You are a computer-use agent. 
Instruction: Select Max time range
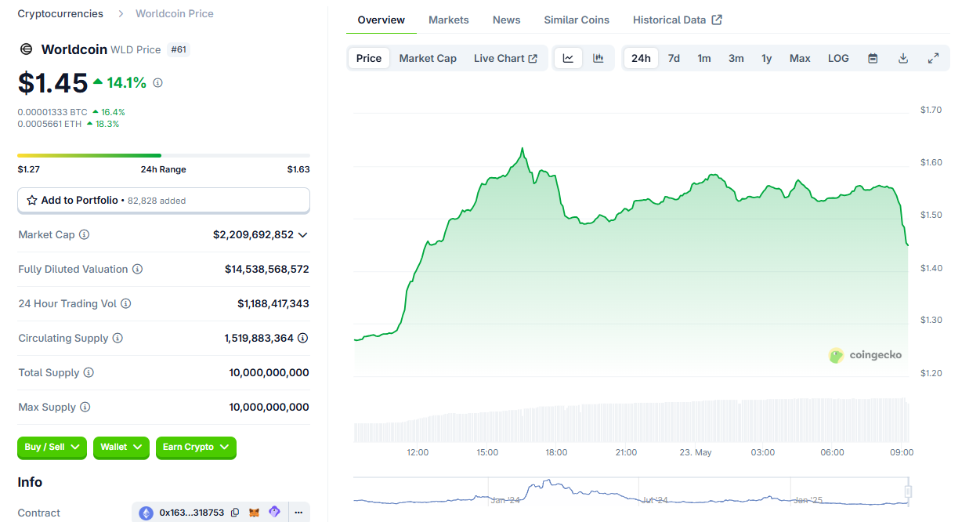coord(800,58)
